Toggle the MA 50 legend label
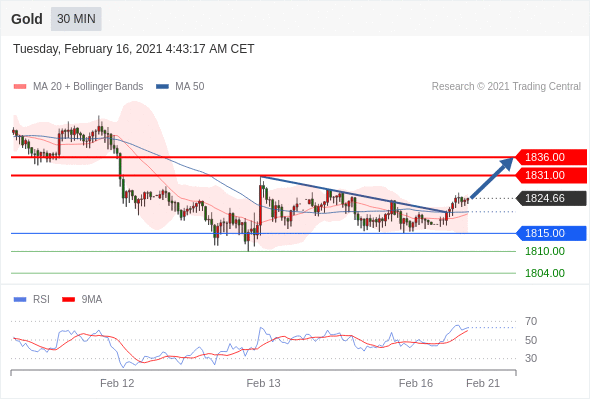The width and height of the screenshot is (590, 400). (x=190, y=87)
